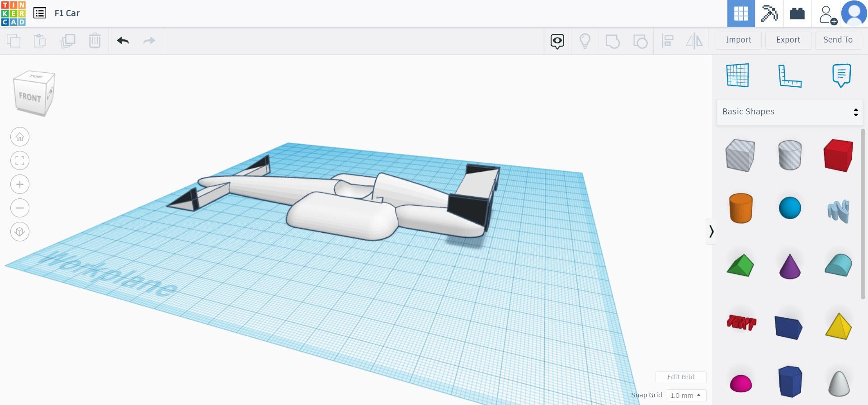Click the Export button

788,40
